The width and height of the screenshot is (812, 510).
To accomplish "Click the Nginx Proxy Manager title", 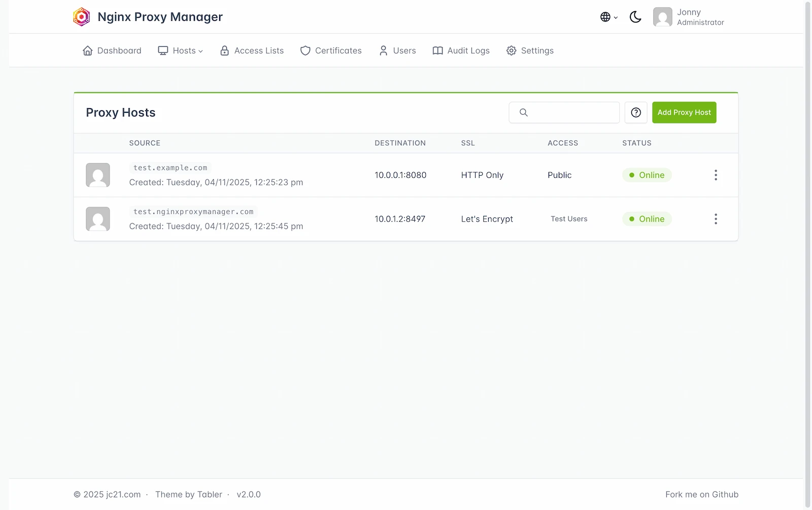I will [160, 17].
